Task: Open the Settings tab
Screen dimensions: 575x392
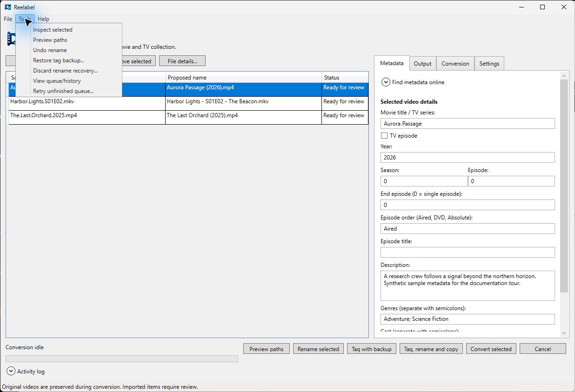Action: pos(489,64)
